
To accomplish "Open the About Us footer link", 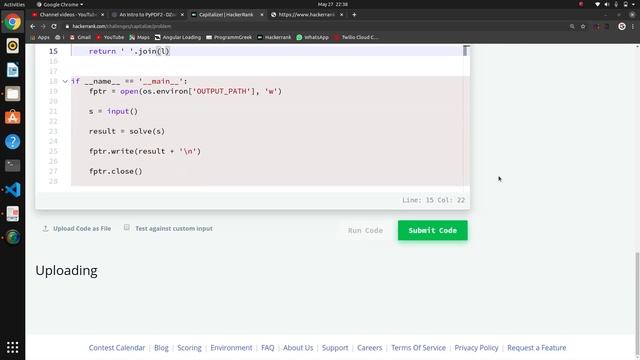I will pos(298,348).
